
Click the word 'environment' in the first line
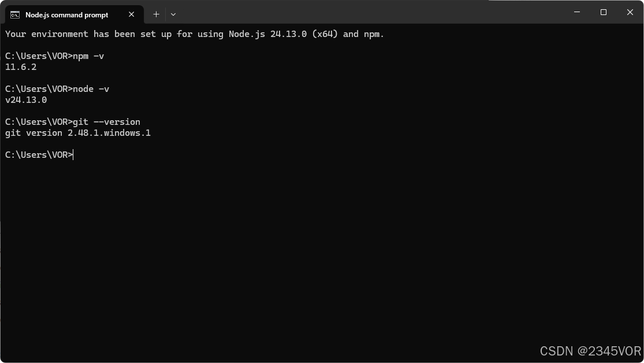pyautogui.click(x=59, y=34)
